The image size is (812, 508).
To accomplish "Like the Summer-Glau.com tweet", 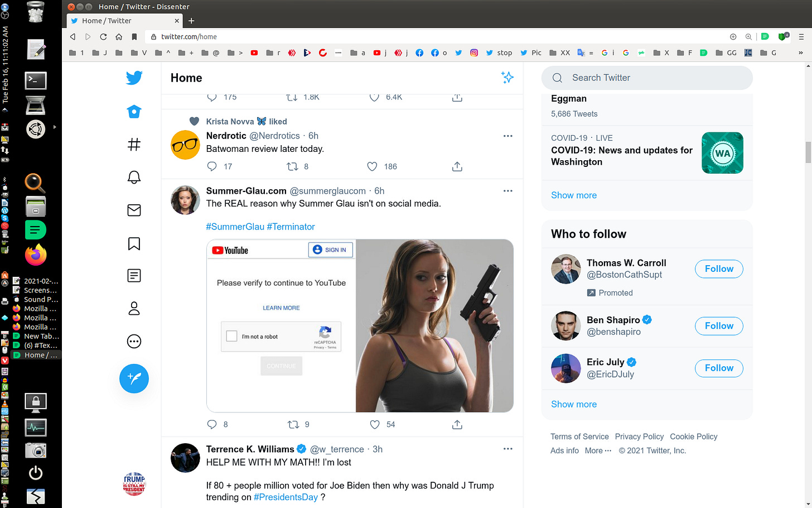I will (375, 424).
